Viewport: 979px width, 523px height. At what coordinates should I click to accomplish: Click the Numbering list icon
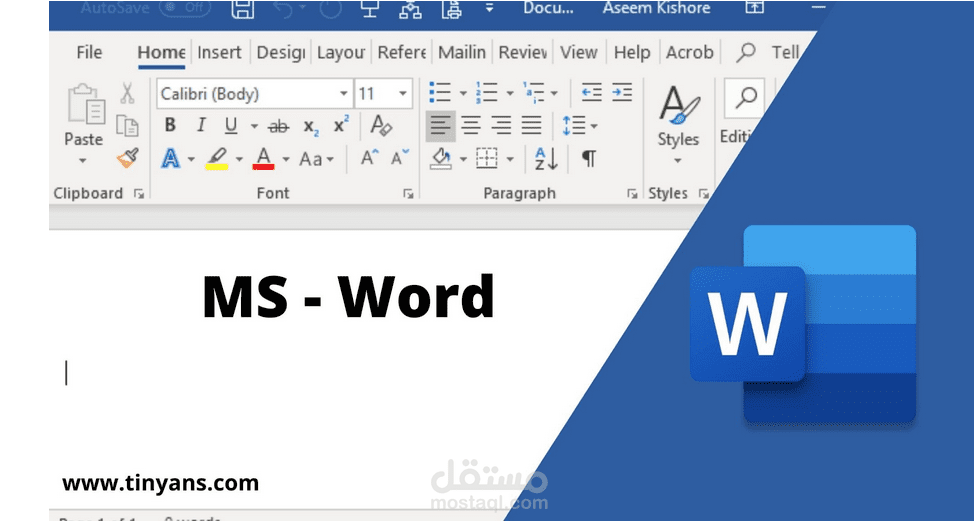coord(486,93)
